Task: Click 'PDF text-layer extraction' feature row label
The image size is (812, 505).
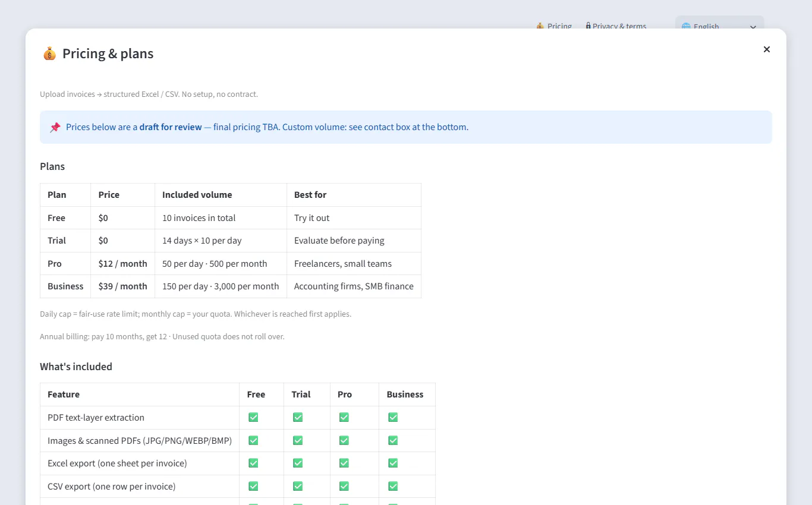Action: pos(96,418)
